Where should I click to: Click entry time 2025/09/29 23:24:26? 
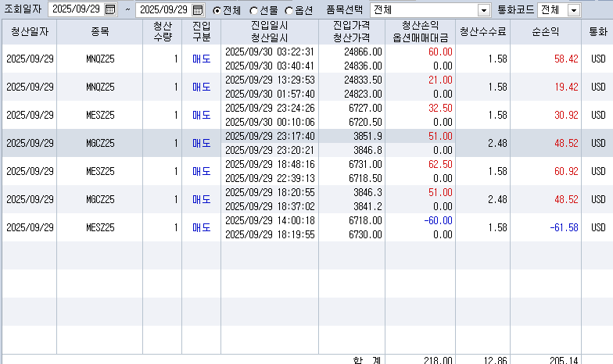pyautogui.click(x=270, y=108)
